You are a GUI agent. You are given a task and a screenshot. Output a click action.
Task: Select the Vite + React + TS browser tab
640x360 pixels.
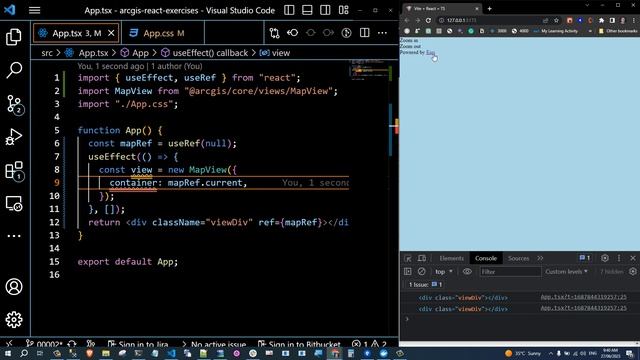(442, 8)
